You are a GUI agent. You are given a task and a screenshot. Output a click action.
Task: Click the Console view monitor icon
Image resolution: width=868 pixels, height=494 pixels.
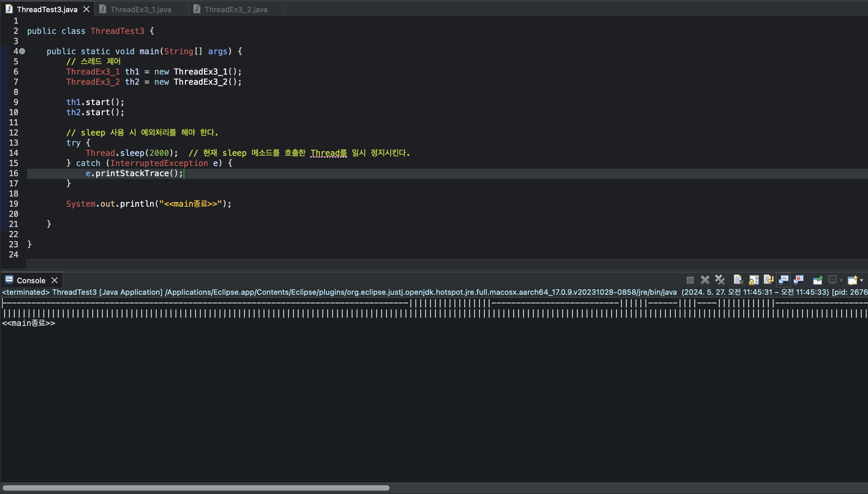[x=9, y=280]
